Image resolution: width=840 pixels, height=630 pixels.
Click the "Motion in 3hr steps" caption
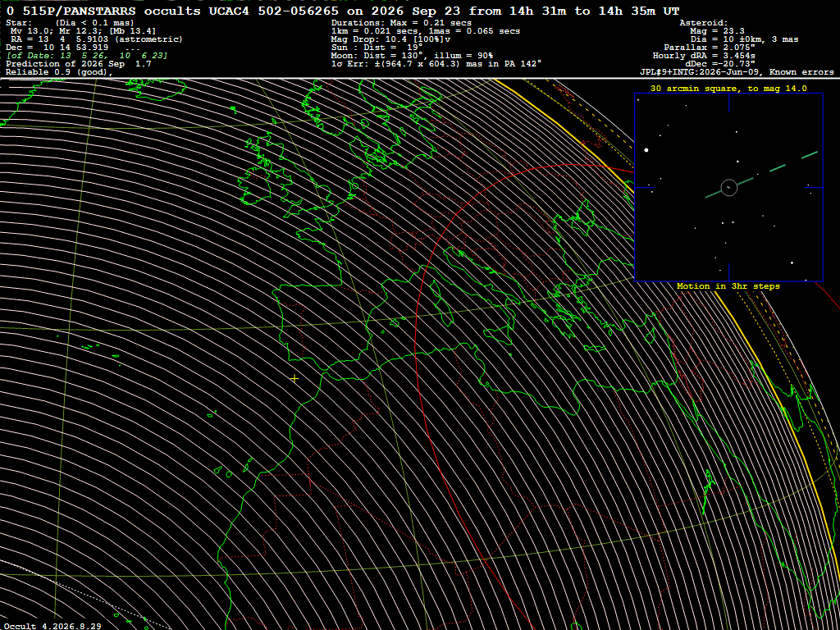point(728,286)
